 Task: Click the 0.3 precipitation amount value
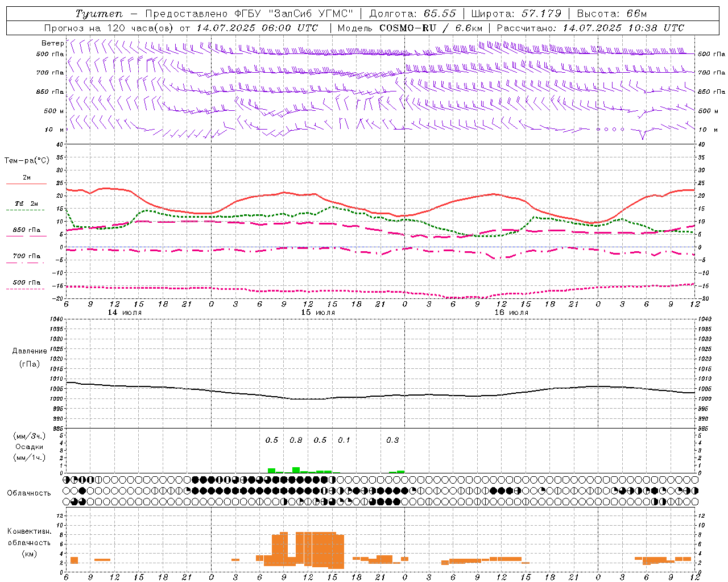pyautogui.click(x=392, y=440)
